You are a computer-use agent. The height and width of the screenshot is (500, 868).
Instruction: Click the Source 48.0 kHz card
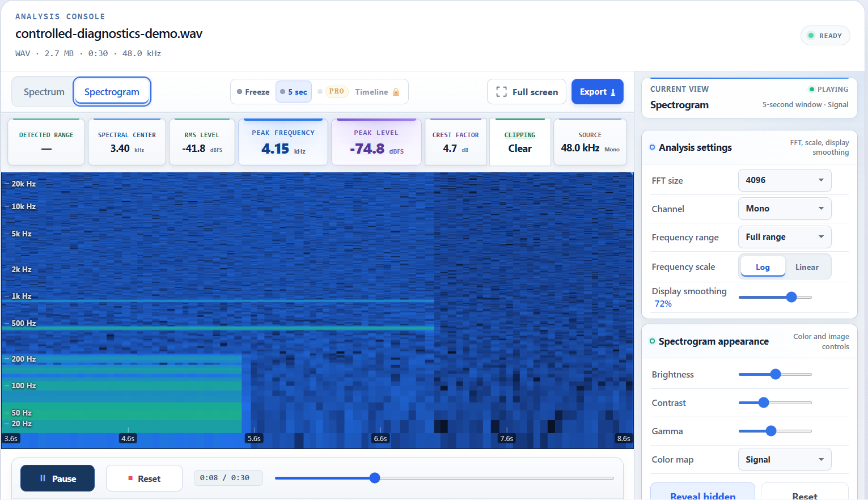pyautogui.click(x=590, y=142)
